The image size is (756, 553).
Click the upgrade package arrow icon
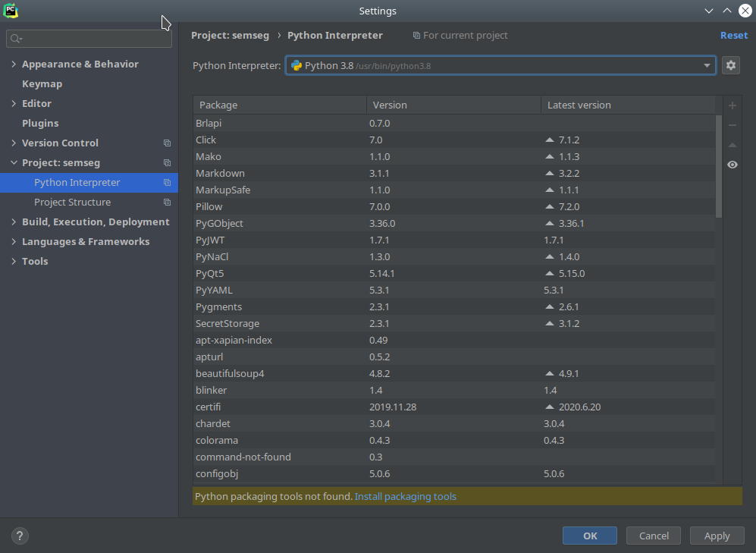click(x=730, y=145)
